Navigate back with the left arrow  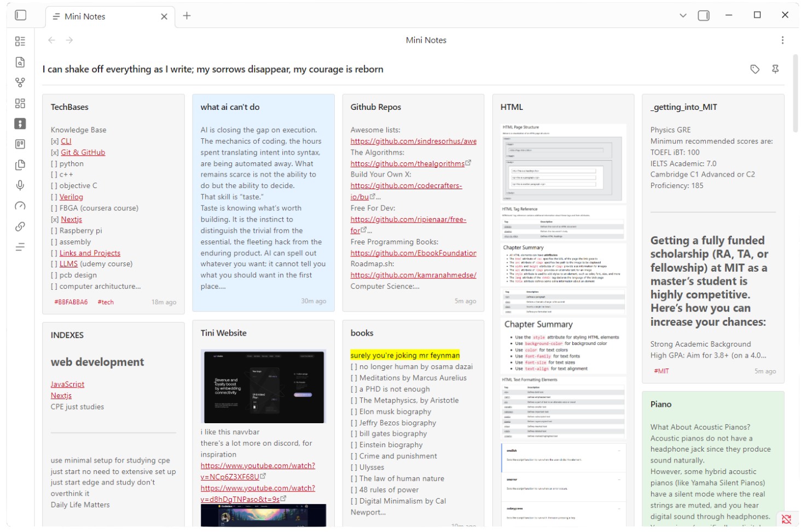51,40
